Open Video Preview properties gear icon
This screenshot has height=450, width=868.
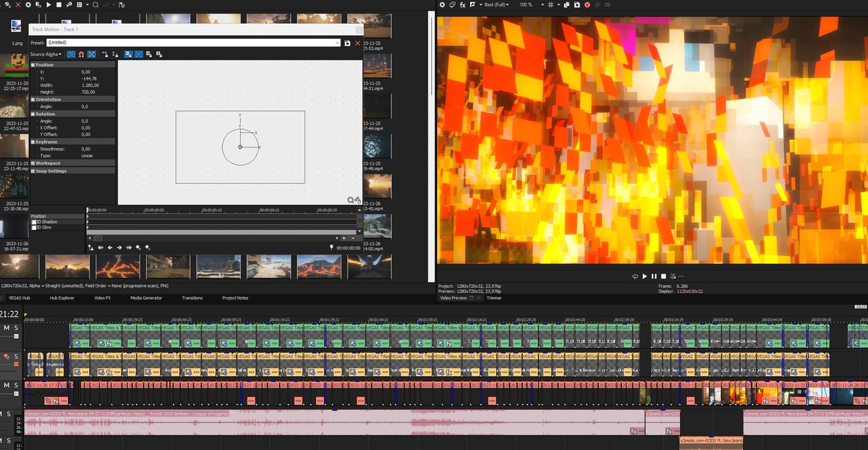442,4
